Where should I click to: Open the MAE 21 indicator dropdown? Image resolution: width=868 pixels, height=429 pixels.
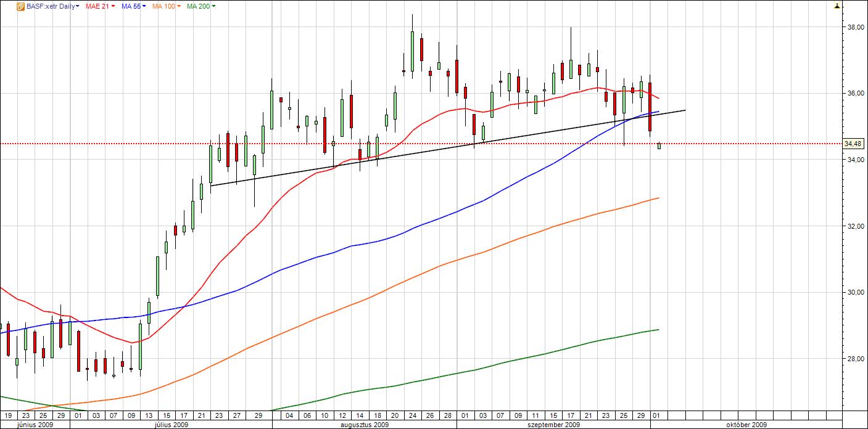point(100,6)
